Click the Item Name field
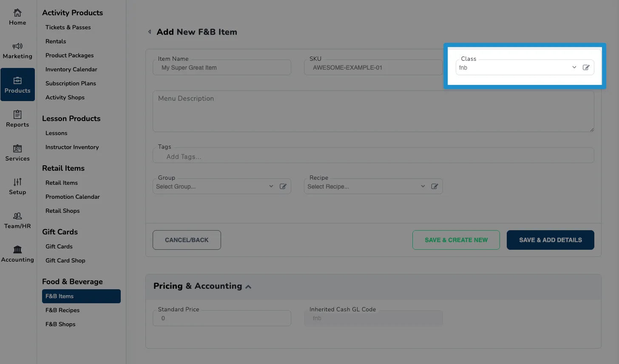Screen dimensions: 619x364 pos(222,68)
